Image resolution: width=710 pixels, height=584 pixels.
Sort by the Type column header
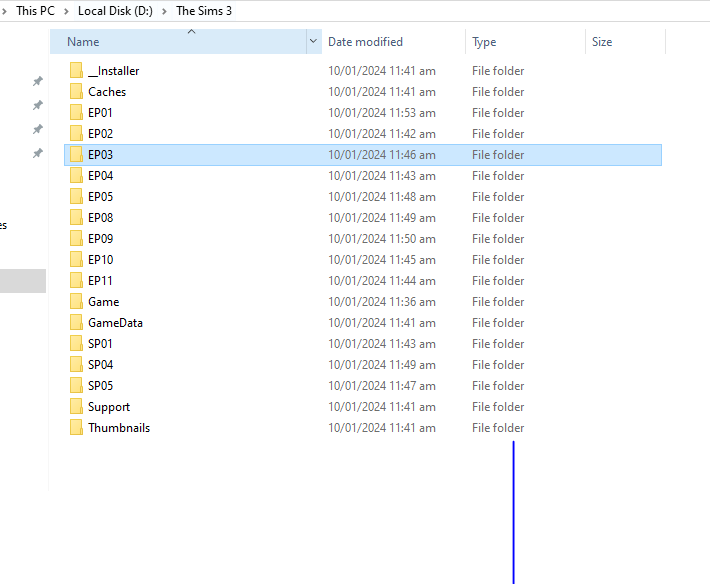coord(525,42)
